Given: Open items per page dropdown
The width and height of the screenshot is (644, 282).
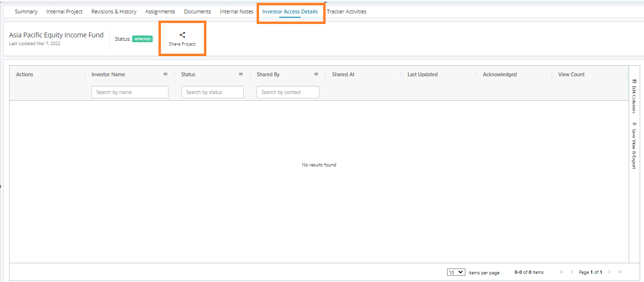Looking at the screenshot, I should (456, 272).
